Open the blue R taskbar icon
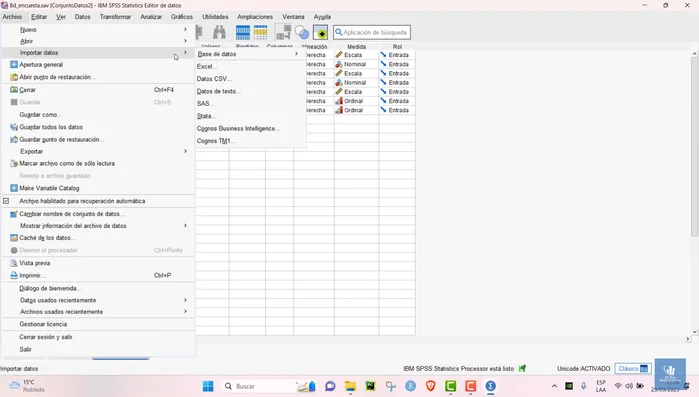This screenshot has height=397, width=699. tap(411, 386)
